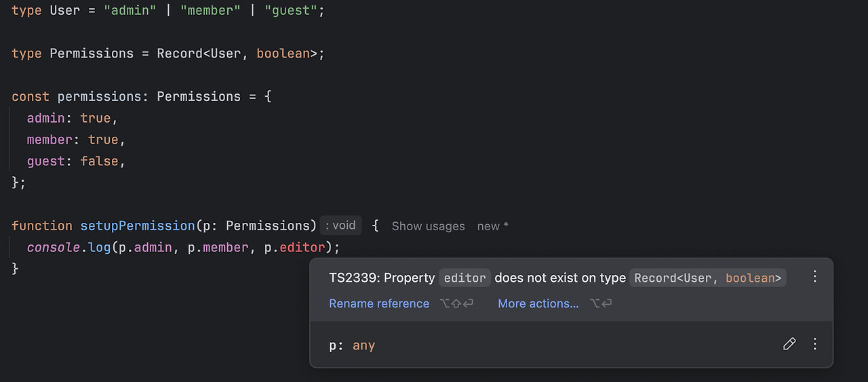Open the error tooltip's three-dot options menu

[815, 276]
